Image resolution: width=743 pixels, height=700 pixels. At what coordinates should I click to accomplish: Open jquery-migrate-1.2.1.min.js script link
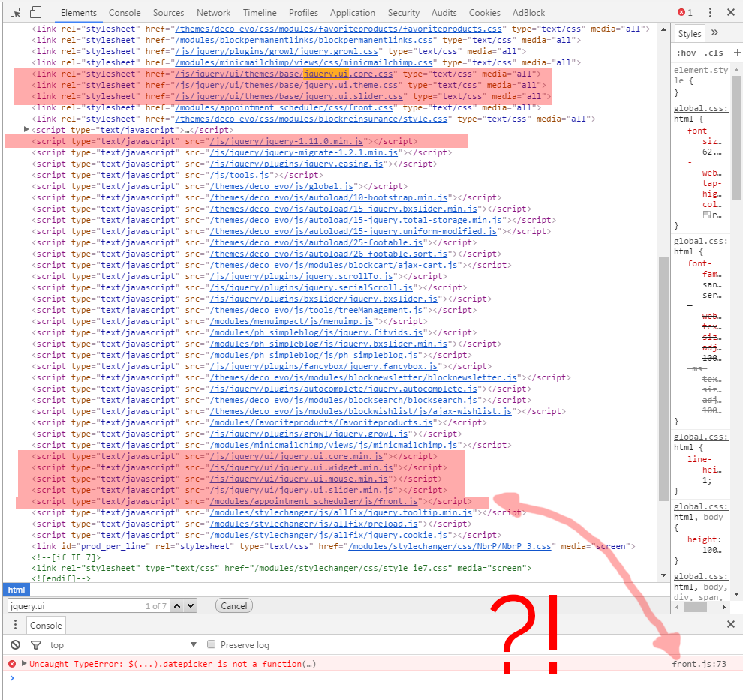[x=304, y=152]
